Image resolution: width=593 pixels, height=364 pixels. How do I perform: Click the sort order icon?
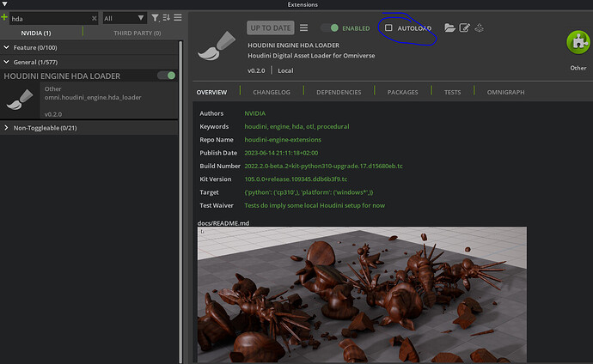pos(167,18)
